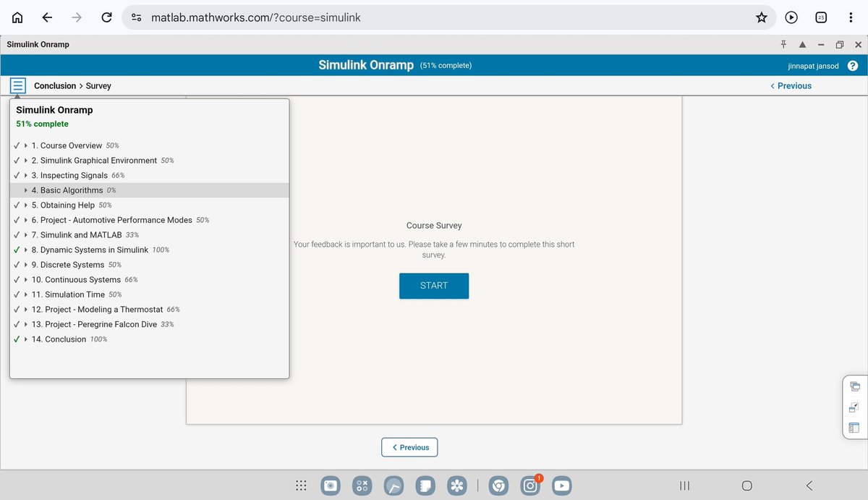This screenshot has width=868, height=500.
Task: Expand 1. Course Overview section arrow
Action: pos(26,145)
